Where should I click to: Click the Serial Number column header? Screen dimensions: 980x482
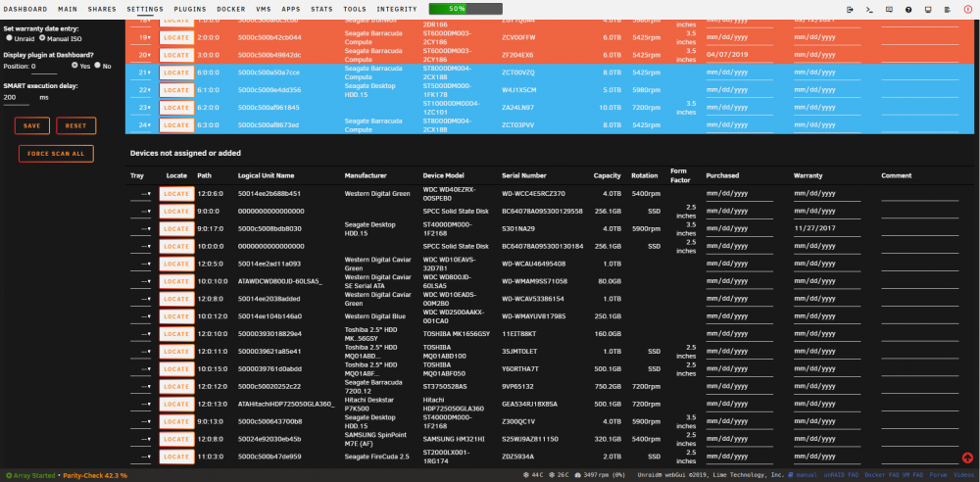(525, 175)
